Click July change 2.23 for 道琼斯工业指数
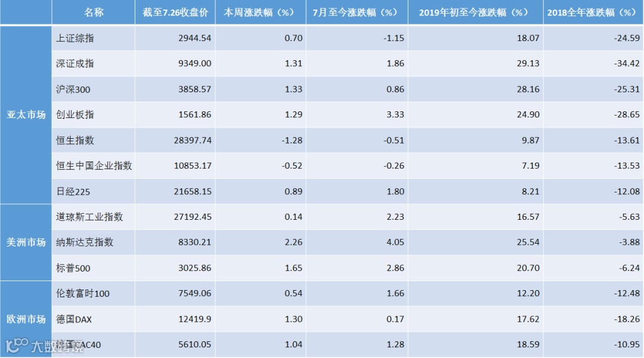 coord(395,217)
